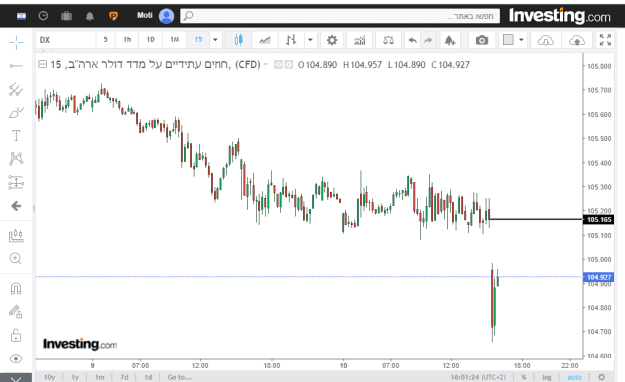Set the 1m date range
The height and width of the screenshot is (382, 625).
point(100,377)
